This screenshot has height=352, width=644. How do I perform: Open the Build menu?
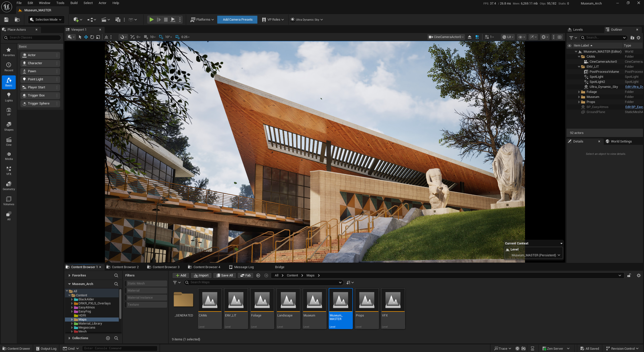pyautogui.click(x=74, y=3)
